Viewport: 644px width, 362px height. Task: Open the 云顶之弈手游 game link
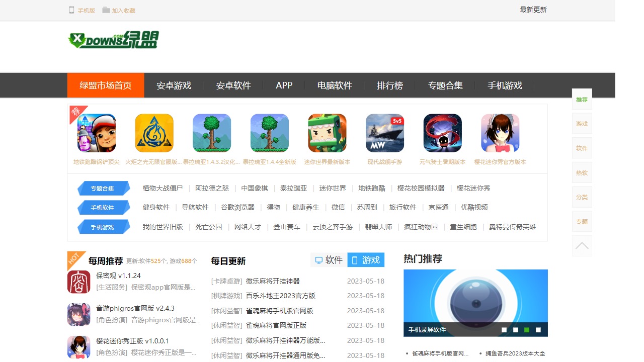tap(333, 227)
